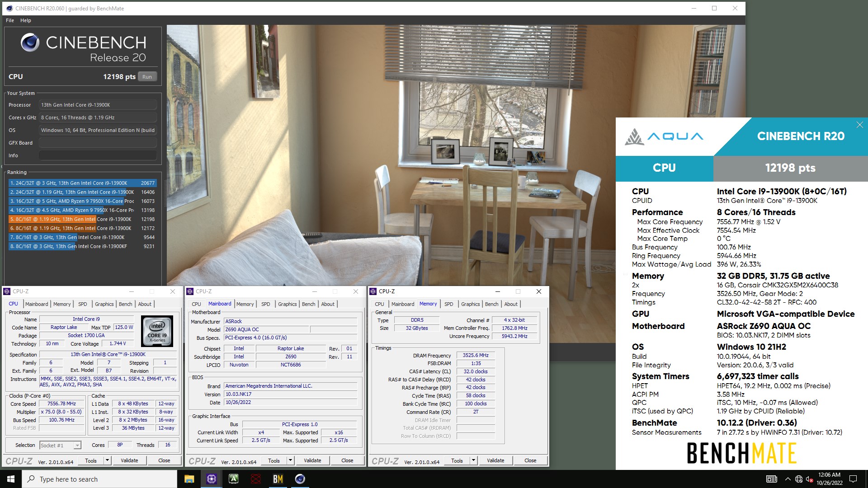868x488 pixels.
Task: Open BenchMate taskbar icon
Action: point(278,479)
